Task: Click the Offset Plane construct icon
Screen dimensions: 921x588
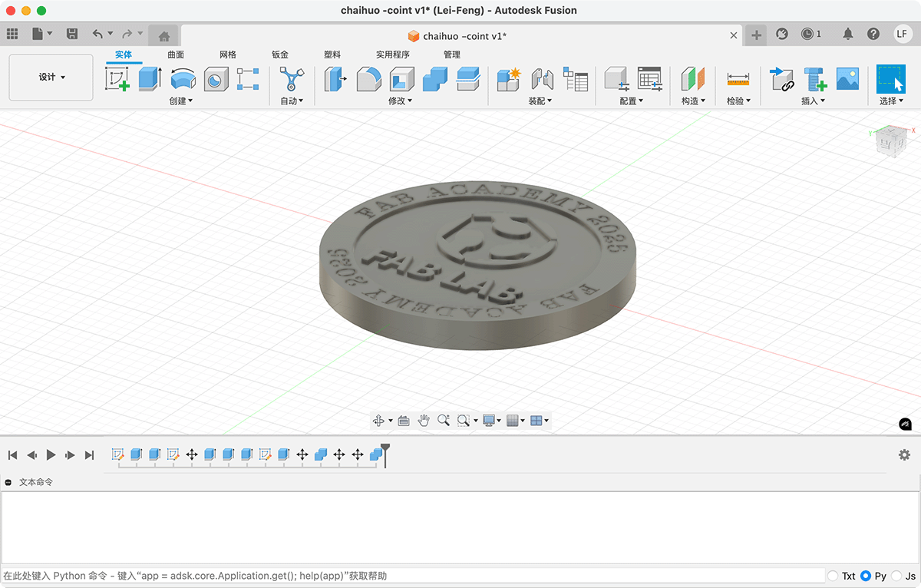Action: [x=693, y=79]
